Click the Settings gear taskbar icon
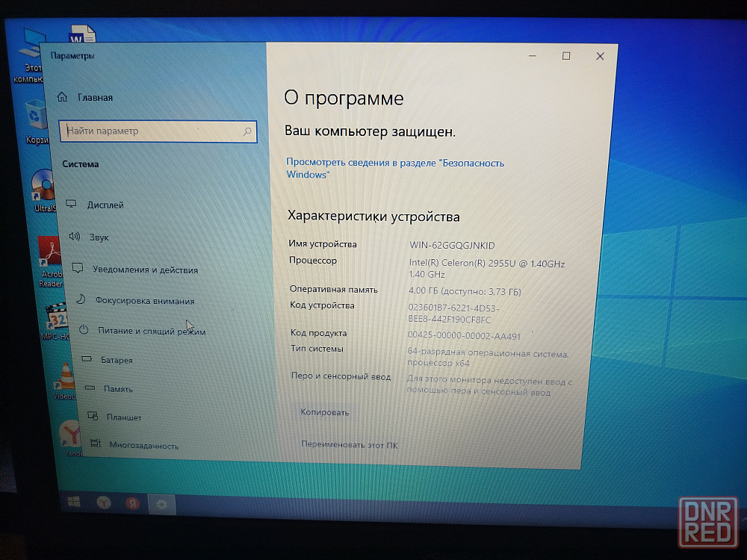This screenshot has width=747, height=560. pyautogui.click(x=161, y=504)
